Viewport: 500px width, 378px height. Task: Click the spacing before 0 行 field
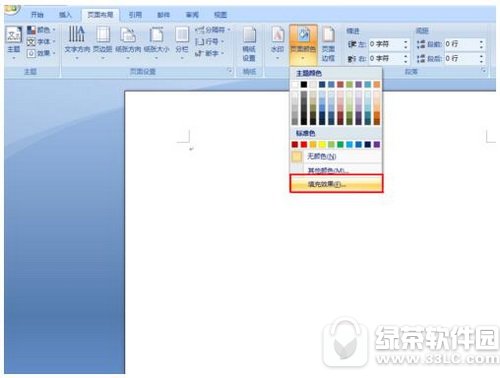461,44
